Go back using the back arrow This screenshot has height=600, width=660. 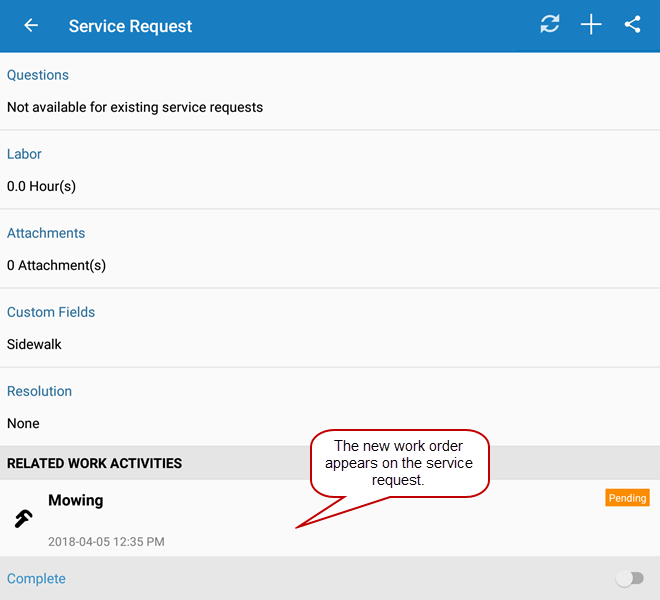tap(32, 26)
